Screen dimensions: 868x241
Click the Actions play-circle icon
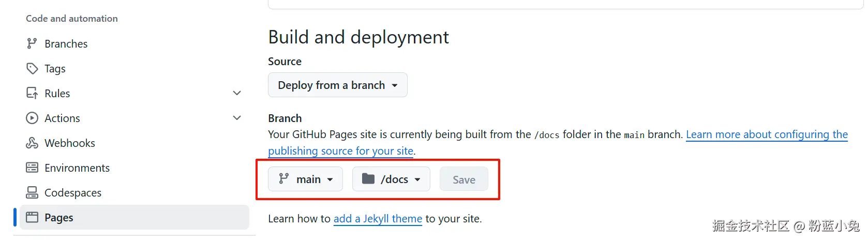(x=32, y=118)
